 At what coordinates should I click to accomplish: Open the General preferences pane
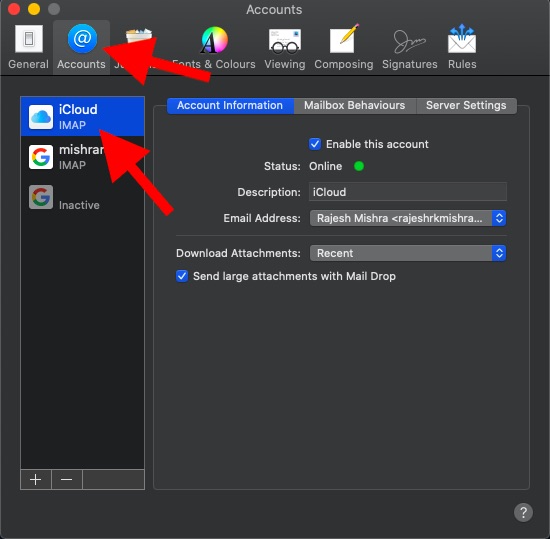click(28, 47)
